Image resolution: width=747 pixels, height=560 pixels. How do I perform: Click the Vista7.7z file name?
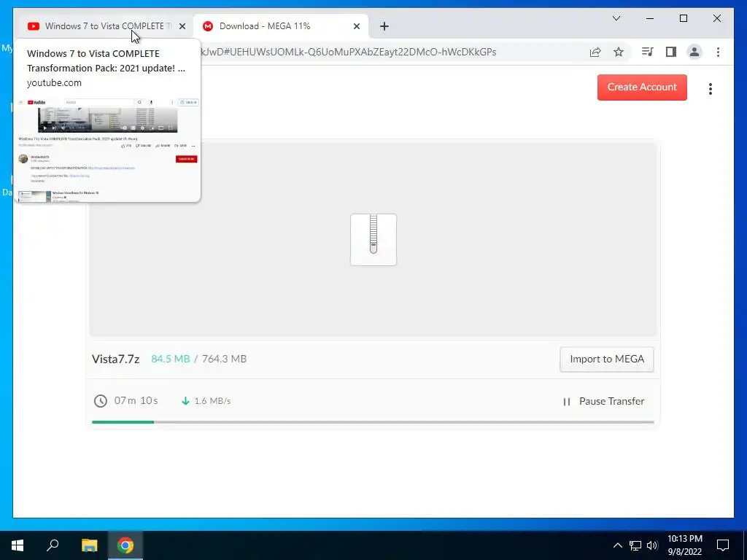click(116, 359)
